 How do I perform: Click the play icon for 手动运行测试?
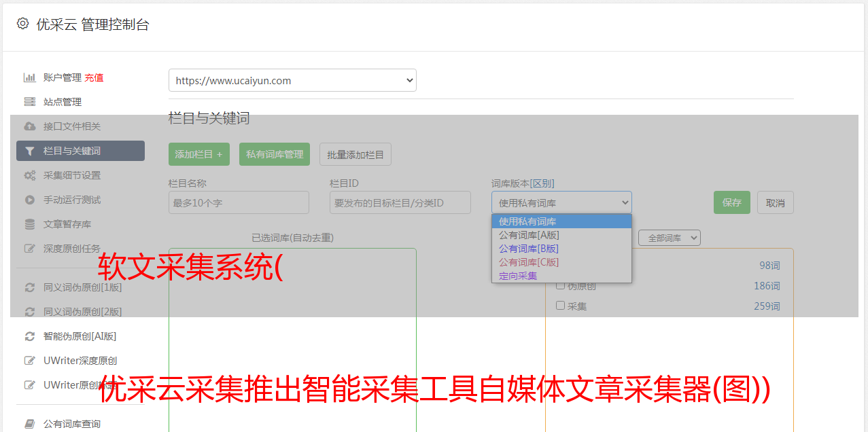click(x=30, y=200)
